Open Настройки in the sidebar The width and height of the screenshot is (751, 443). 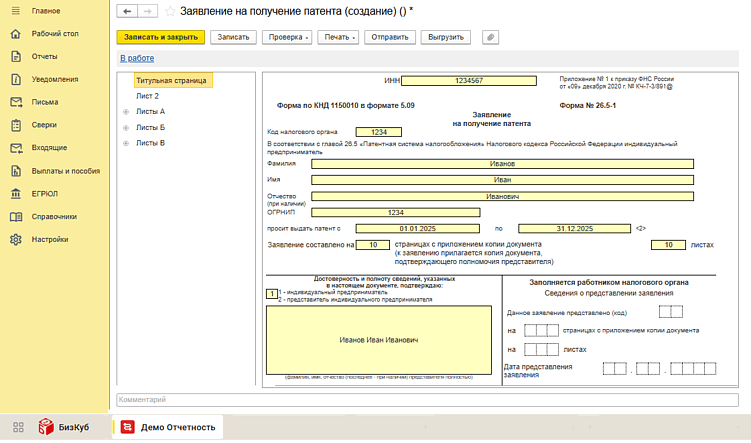[x=50, y=240]
